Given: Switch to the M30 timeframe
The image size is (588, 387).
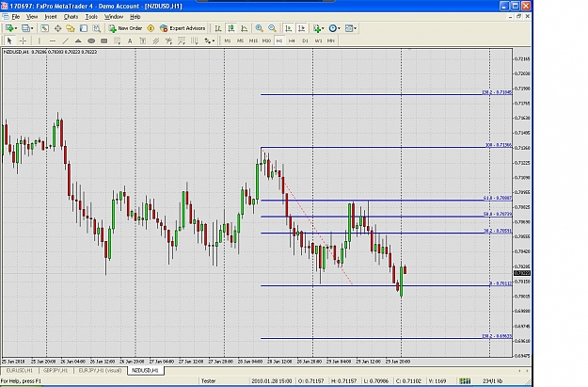Looking at the screenshot, I should click(x=266, y=40).
